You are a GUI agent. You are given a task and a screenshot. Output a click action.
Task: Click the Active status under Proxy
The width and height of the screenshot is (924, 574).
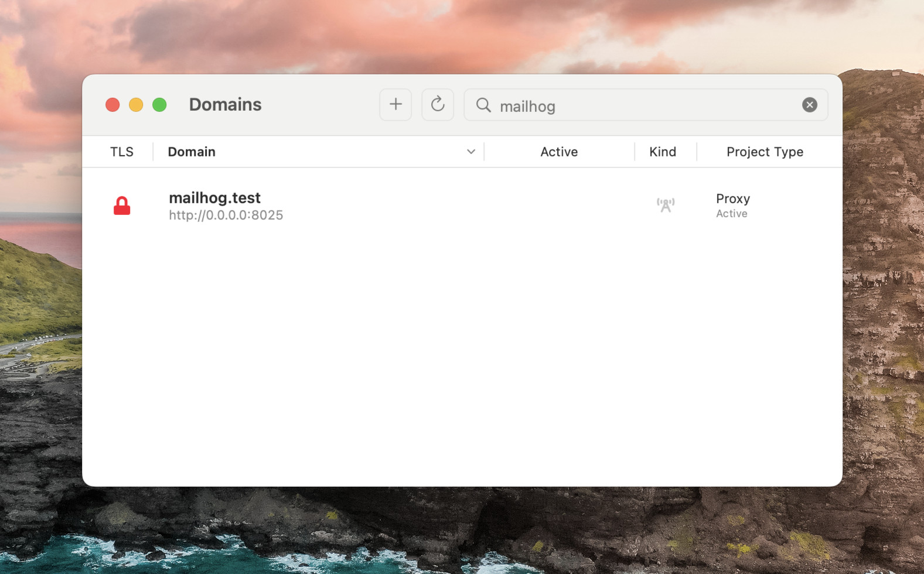732,214
